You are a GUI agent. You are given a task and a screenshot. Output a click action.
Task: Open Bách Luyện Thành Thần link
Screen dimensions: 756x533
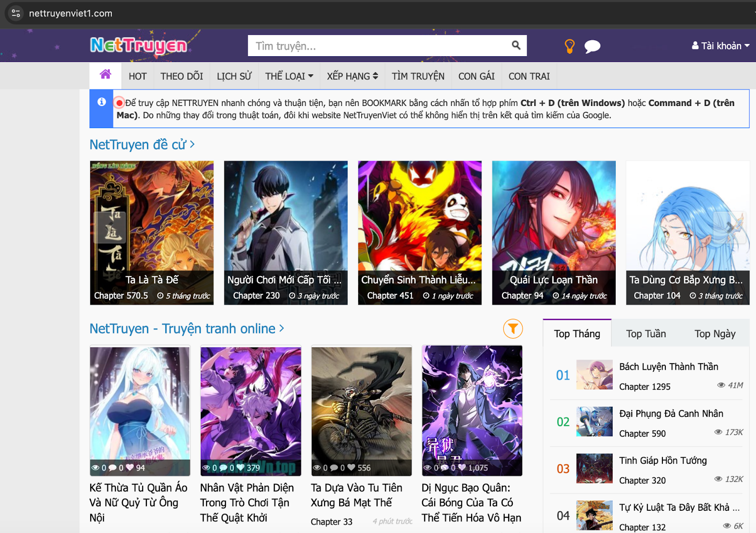pyautogui.click(x=668, y=367)
